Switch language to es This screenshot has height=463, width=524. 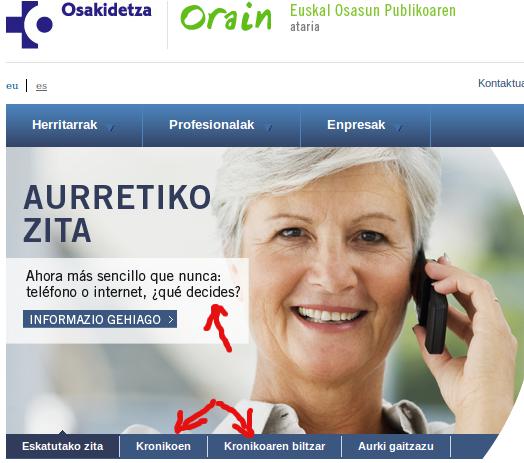(x=41, y=86)
